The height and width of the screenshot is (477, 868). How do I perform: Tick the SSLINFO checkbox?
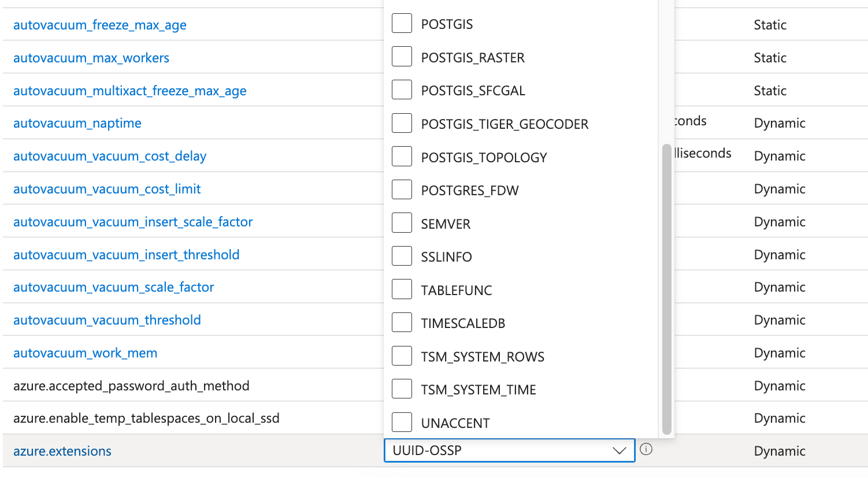pos(402,256)
